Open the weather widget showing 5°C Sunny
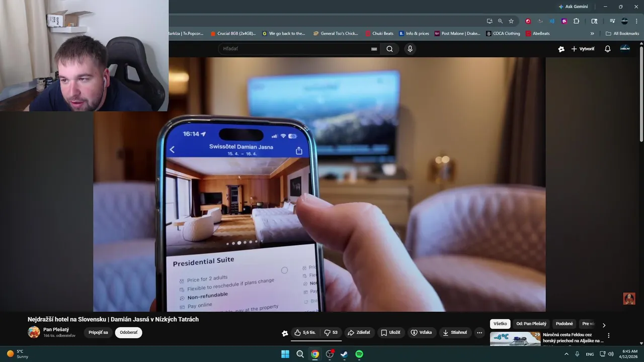Viewport: 644px width, 362px height. (x=17, y=354)
